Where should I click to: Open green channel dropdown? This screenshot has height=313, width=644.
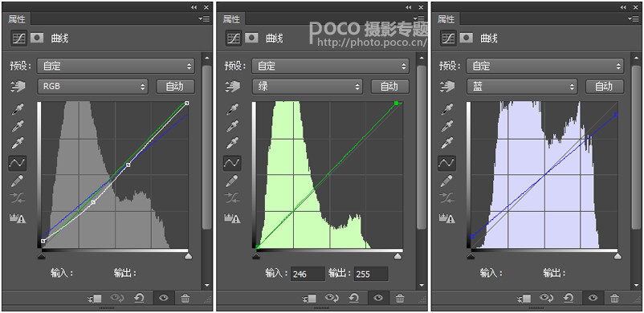point(308,86)
